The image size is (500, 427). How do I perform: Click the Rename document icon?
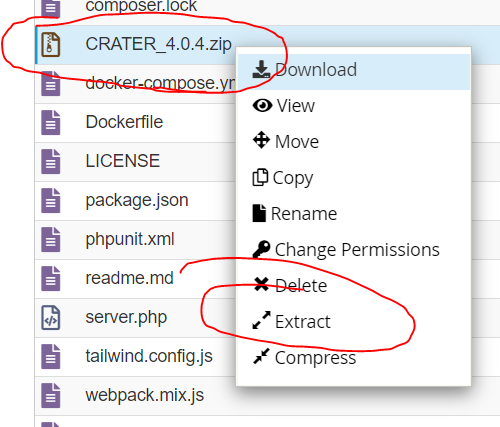(x=259, y=213)
